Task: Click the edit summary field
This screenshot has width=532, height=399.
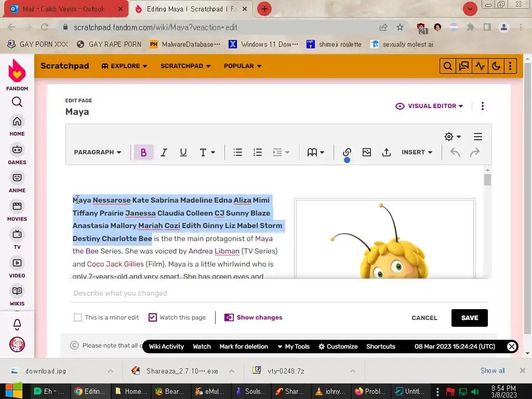Action: tap(279, 293)
